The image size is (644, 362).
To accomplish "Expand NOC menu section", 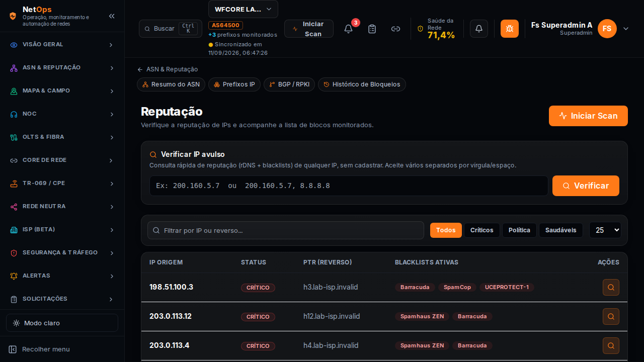I will (x=62, y=114).
